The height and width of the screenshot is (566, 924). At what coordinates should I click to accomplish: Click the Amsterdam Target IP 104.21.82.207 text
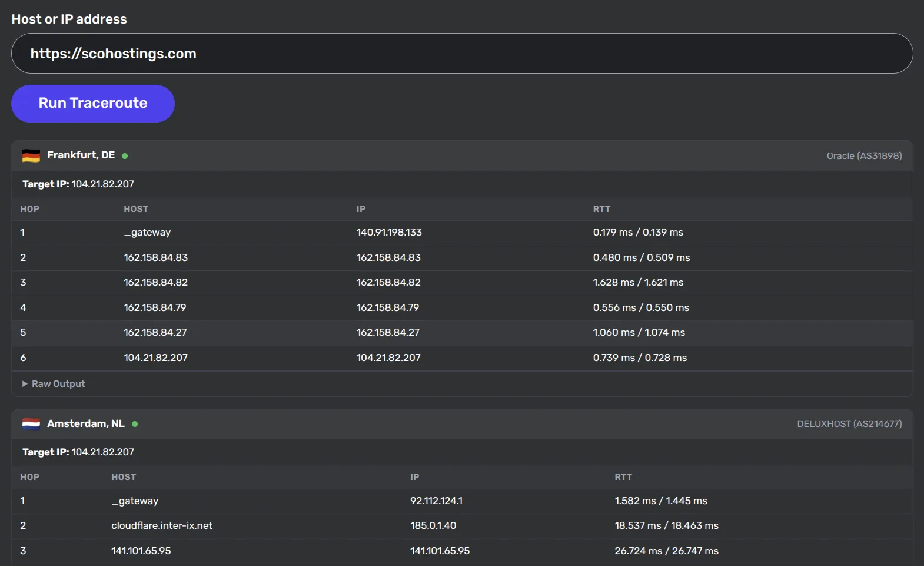(x=78, y=452)
